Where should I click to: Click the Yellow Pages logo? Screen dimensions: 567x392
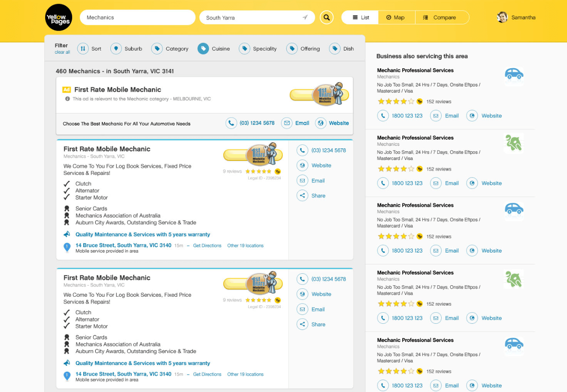click(x=58, y=18)
